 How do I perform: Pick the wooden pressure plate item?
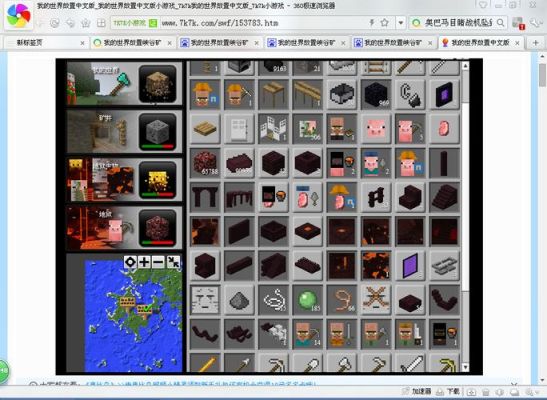(x=205, y=129)
